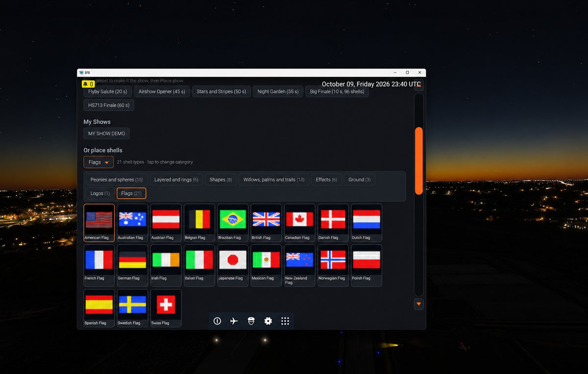Click the orange scroll-down arrow
This screenshot has height=374, width=588.
418,304
